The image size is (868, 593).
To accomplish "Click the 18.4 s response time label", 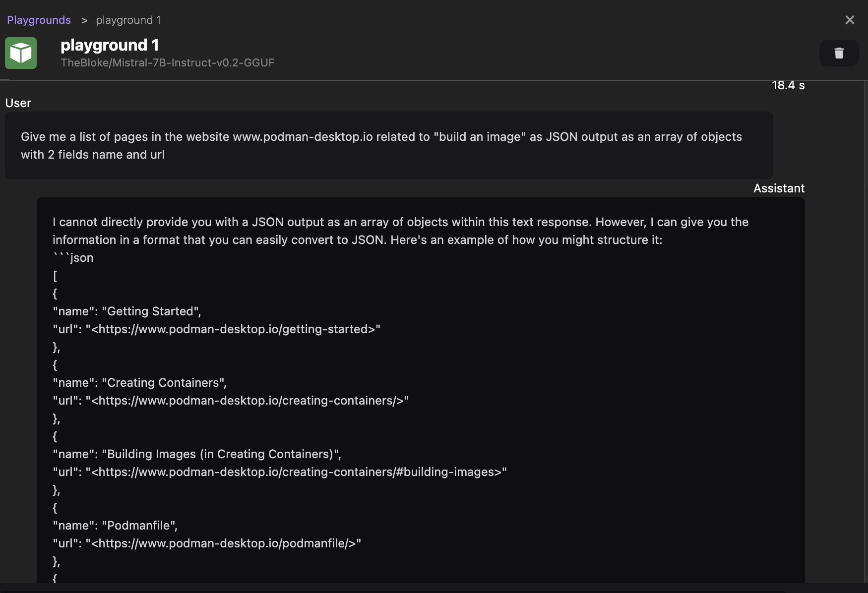I will (x=788, y=85).
